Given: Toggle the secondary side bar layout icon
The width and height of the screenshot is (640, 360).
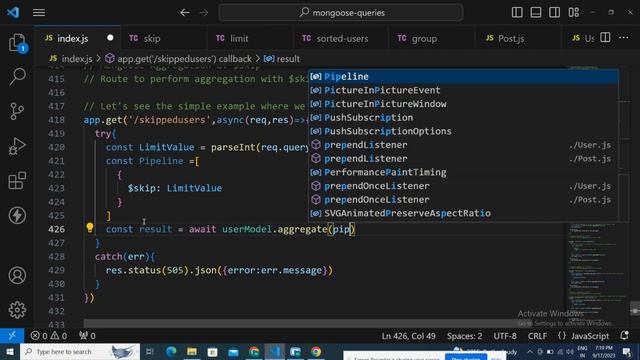Looking at the screenshot, I should click(x=554, y=12).
